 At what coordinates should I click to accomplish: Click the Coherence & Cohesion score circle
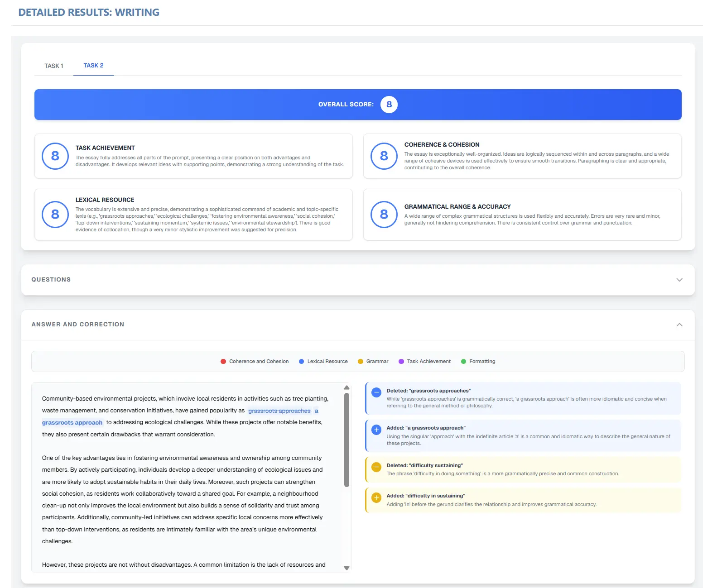[x=384, y=156]
